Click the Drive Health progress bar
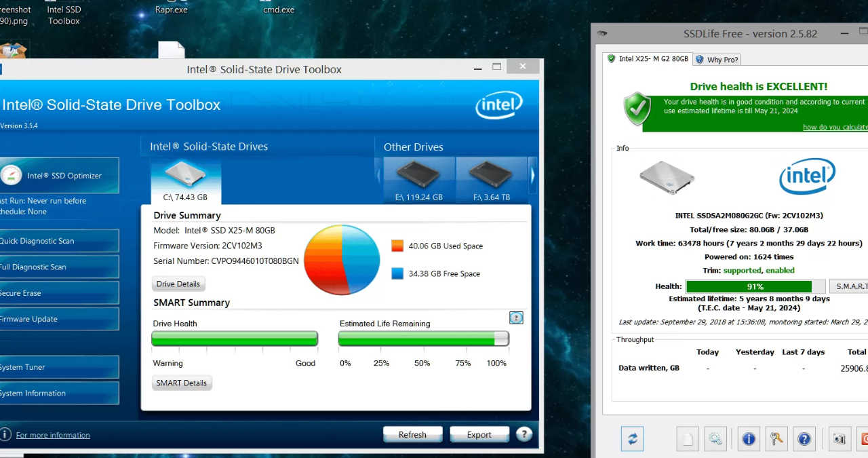 [x=234, y=338]
